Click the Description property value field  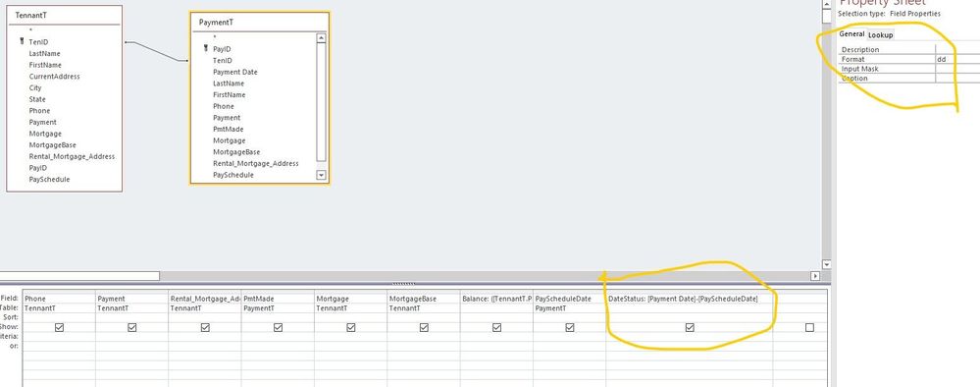[957, 49]
